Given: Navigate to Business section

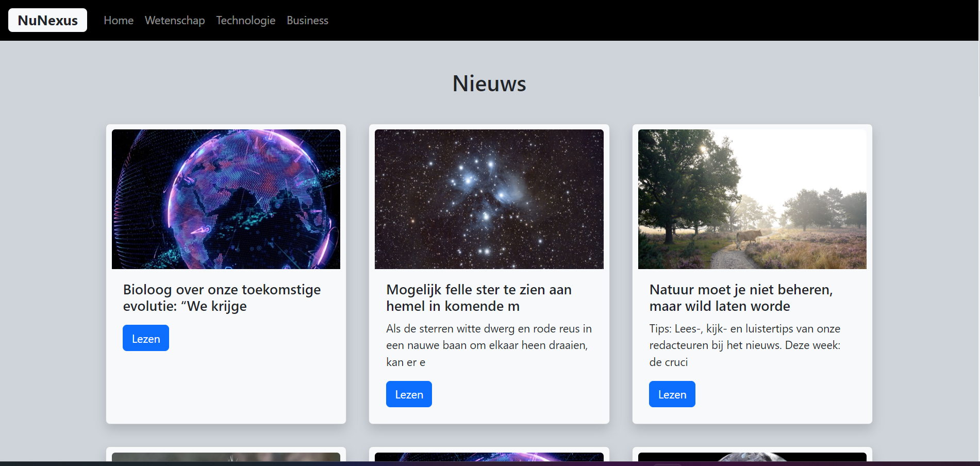Looking at the screenshot, I should (x=307, y=20).
